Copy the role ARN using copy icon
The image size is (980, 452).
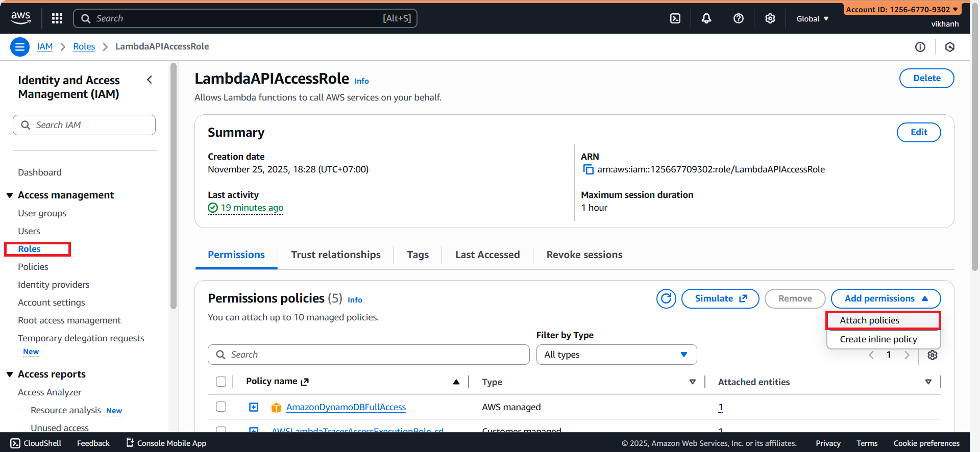pos(588,169)
